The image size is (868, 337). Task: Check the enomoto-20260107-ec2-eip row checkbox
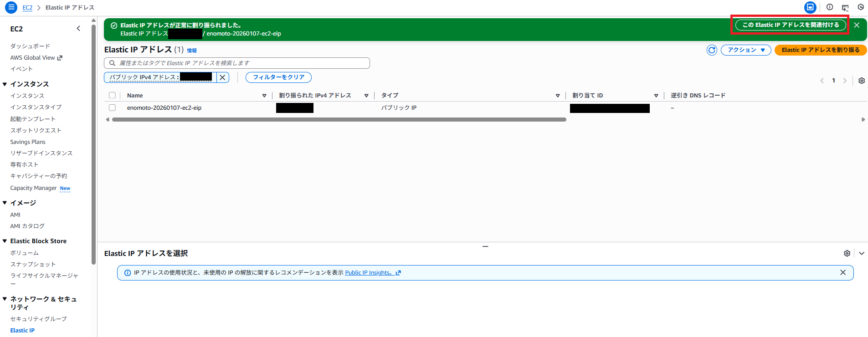[x=112, y=108]
